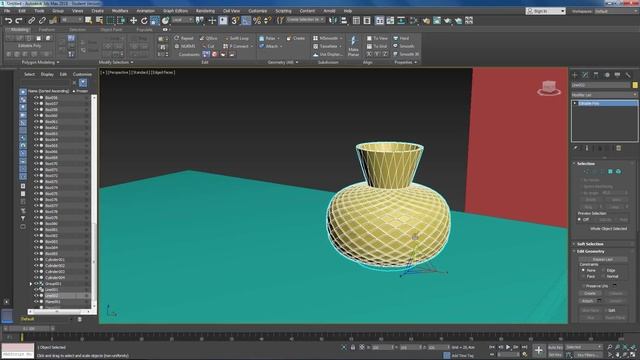Open scene explorer Display menu

(x=47, y=74)
